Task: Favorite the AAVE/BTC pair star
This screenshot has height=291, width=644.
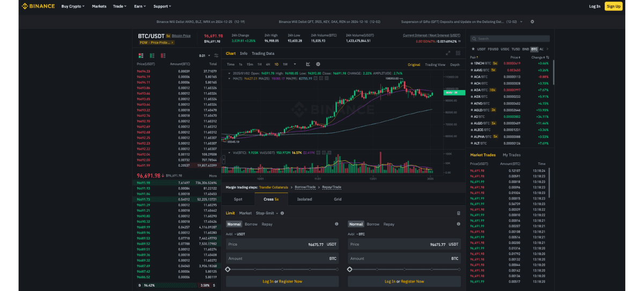Action: [x=472, y=70]
